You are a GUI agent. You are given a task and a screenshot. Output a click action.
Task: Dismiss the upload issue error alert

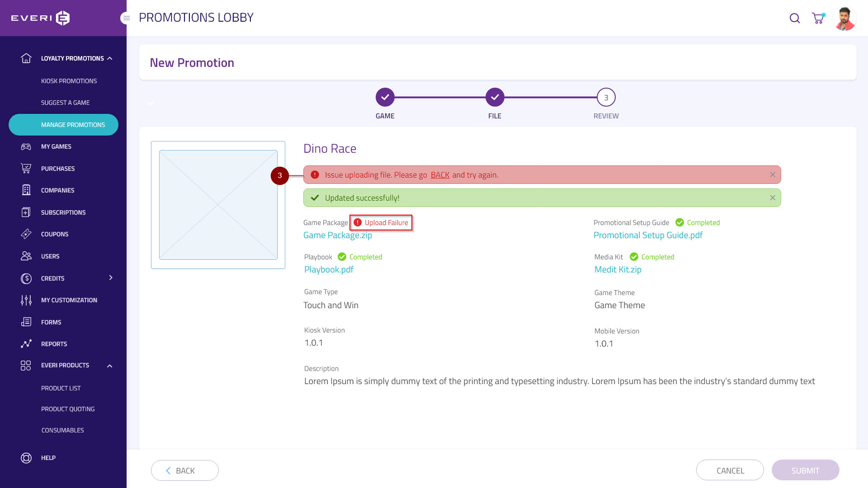(773, 175)
